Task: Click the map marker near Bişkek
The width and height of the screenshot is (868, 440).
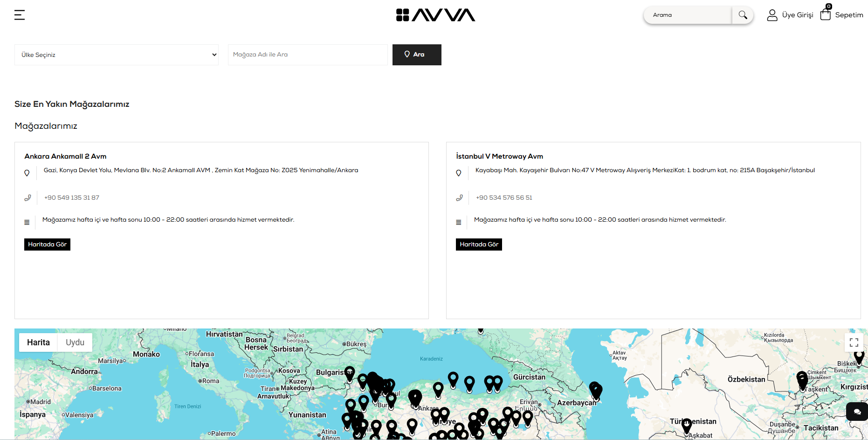Action: (859, 358)
